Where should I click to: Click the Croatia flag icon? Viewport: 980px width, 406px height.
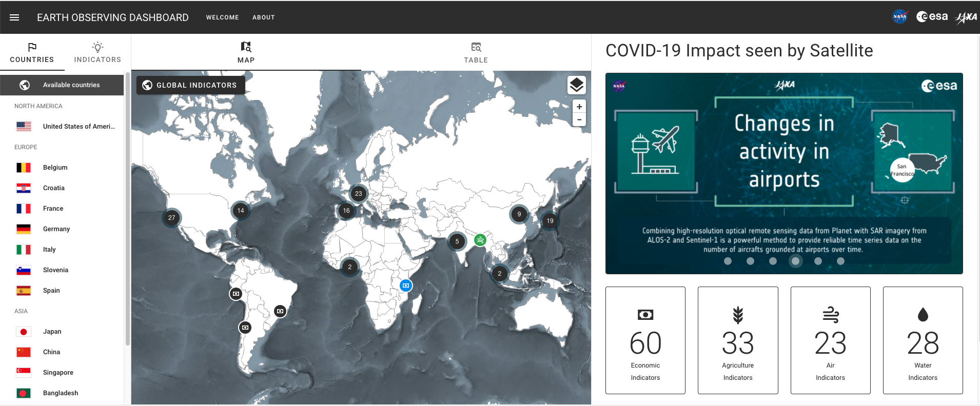click(x=24, y=188)
